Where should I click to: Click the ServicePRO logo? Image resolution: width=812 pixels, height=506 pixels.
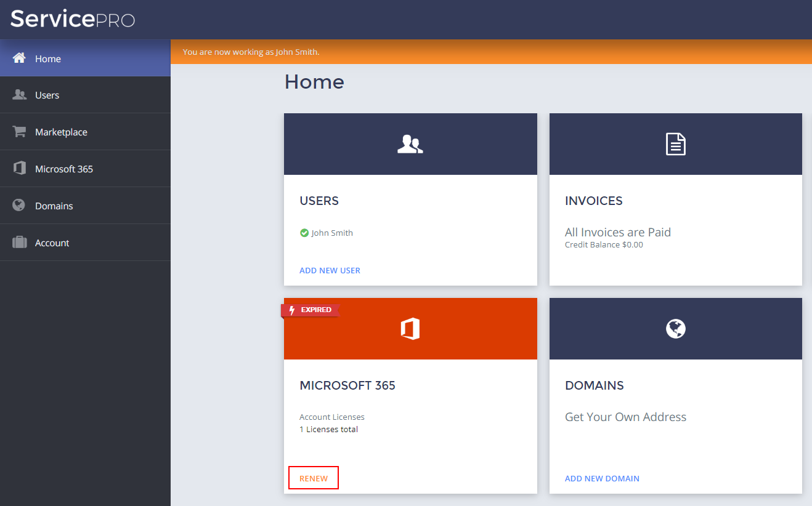click(x=73, y=19)
